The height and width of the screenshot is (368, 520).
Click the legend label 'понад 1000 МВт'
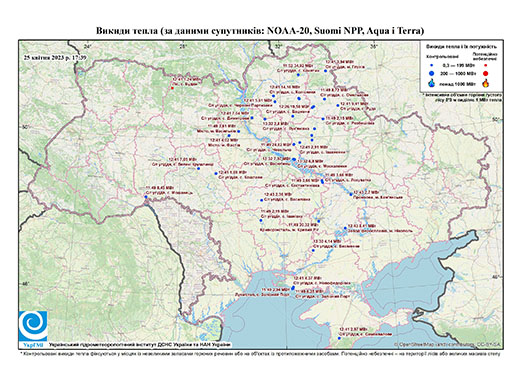point(458,84)
